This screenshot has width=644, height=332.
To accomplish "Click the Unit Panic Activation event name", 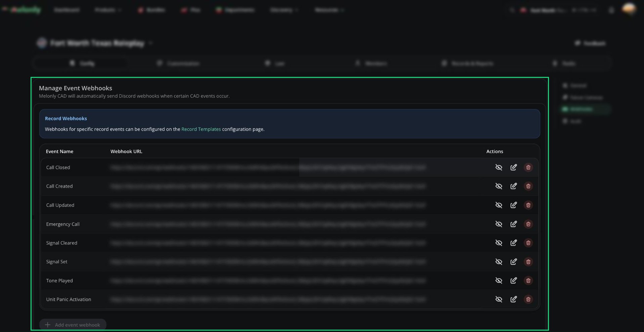I will coord(68,299).
